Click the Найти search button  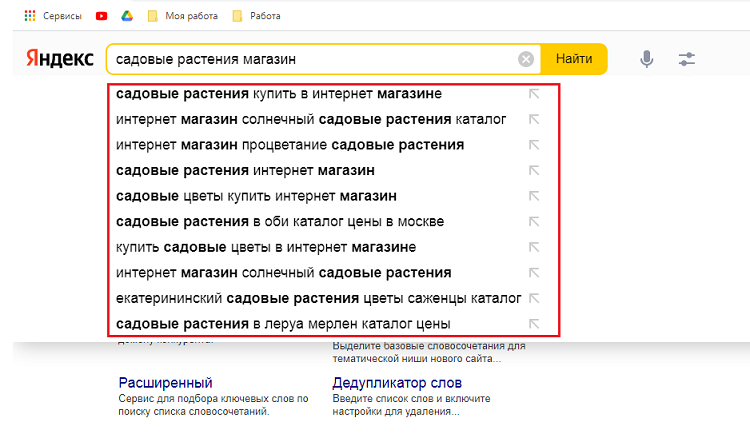[x=574, y=59]
